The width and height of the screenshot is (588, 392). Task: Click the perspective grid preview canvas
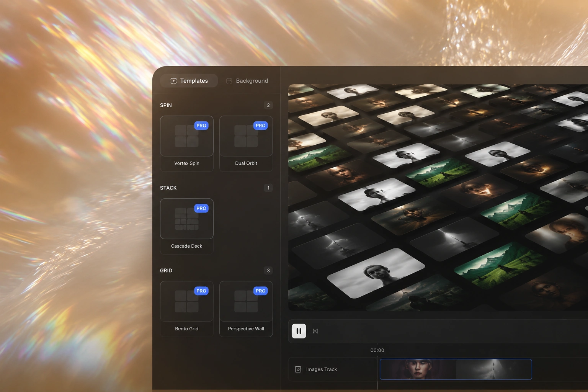coord(438,198)
